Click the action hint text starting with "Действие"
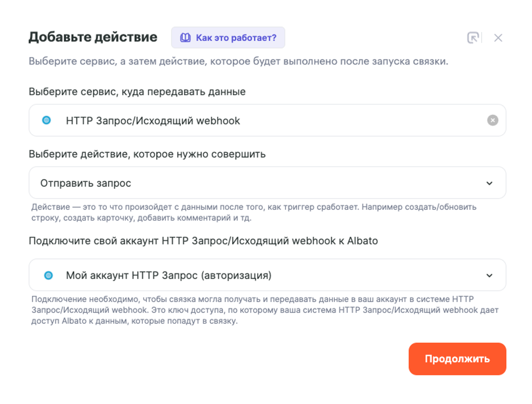This screenshot has height=404, width=532. point(254,212)
